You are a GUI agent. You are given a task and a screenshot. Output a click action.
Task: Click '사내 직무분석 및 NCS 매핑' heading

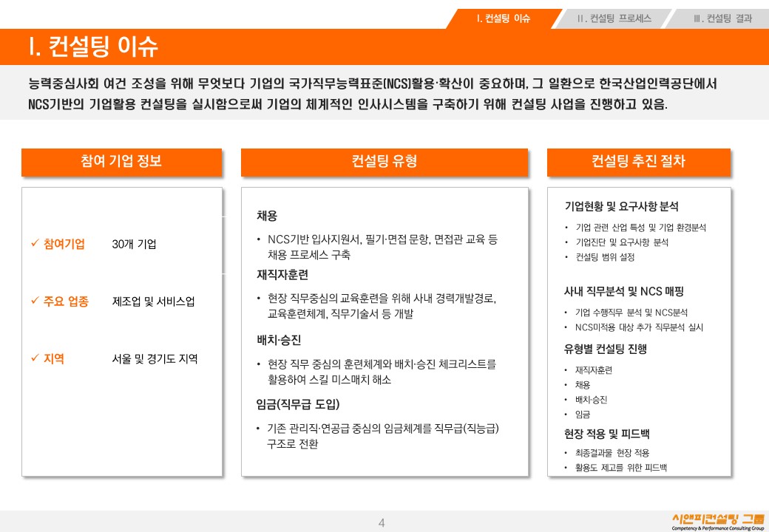tap(624, 291)
